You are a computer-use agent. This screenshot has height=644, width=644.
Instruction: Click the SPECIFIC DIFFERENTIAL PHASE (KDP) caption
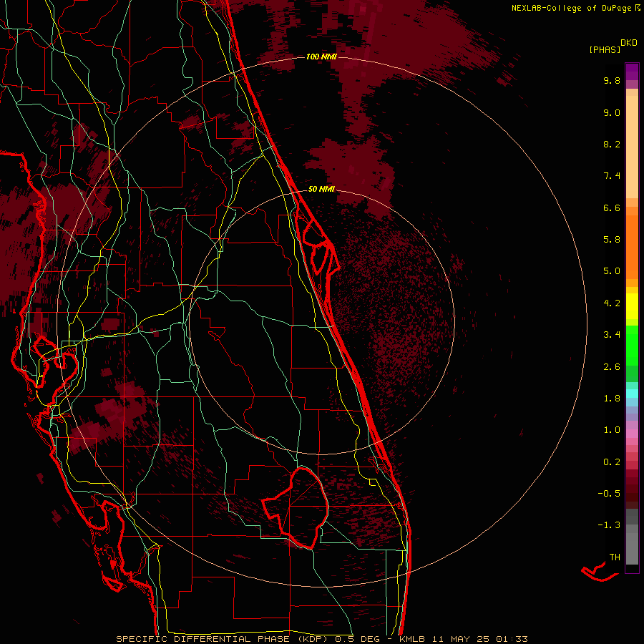coord(224,639)
